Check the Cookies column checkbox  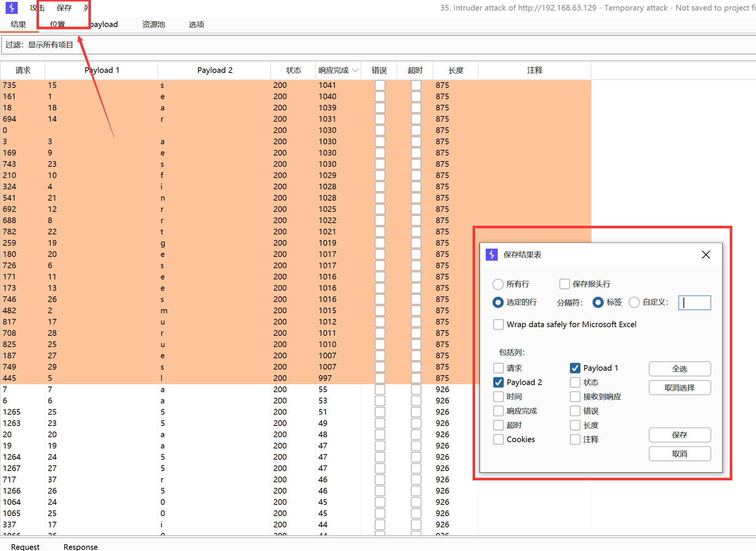tap(498, 439)
